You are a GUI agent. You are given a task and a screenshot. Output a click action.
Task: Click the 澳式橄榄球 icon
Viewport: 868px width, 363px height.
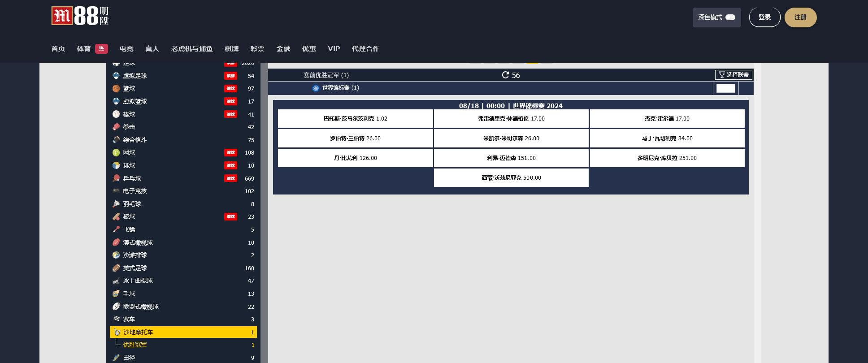(x=116, y=242)
